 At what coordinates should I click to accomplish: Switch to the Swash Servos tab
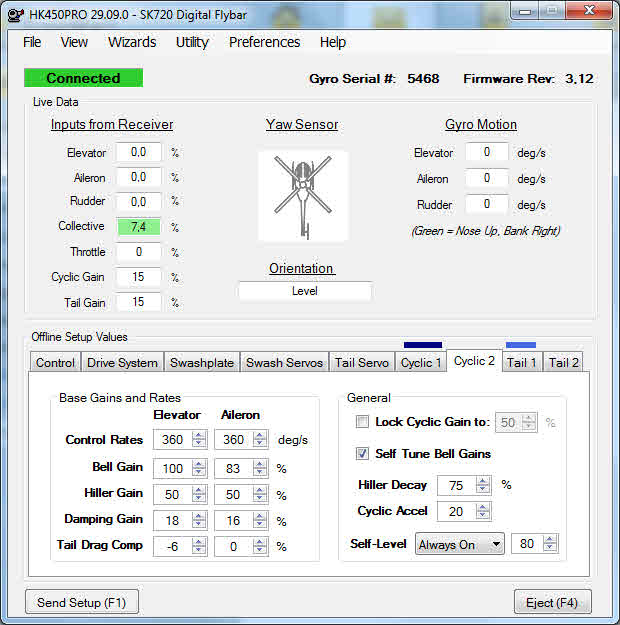(284, 362)
